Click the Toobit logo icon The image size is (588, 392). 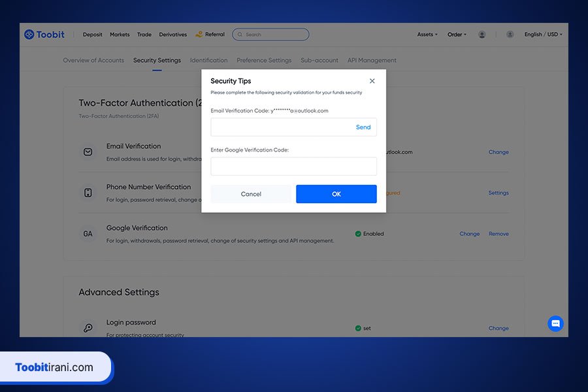[29, 35]
